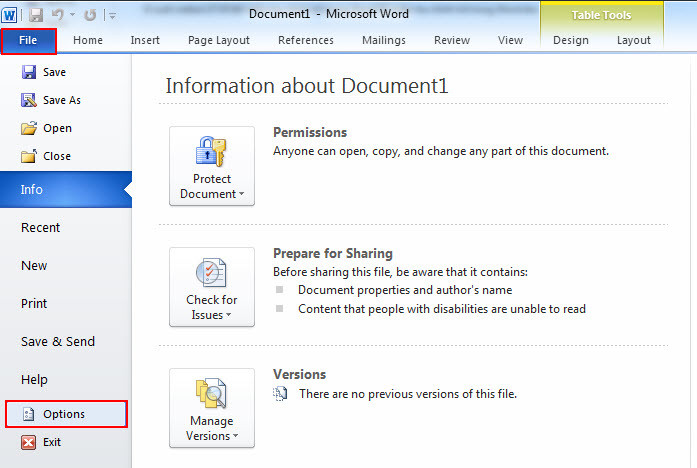Image resolution: width=697 pixels, height=468 pixels.
Task: Click 'Anyone can open, copy, and change' text
Action: (x=441, y=151)
